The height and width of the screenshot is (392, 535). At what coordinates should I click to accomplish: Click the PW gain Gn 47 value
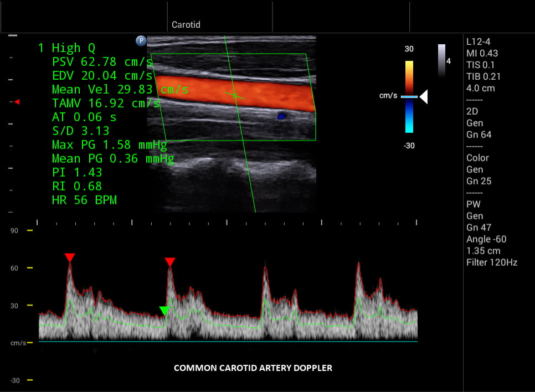point(479,228)
